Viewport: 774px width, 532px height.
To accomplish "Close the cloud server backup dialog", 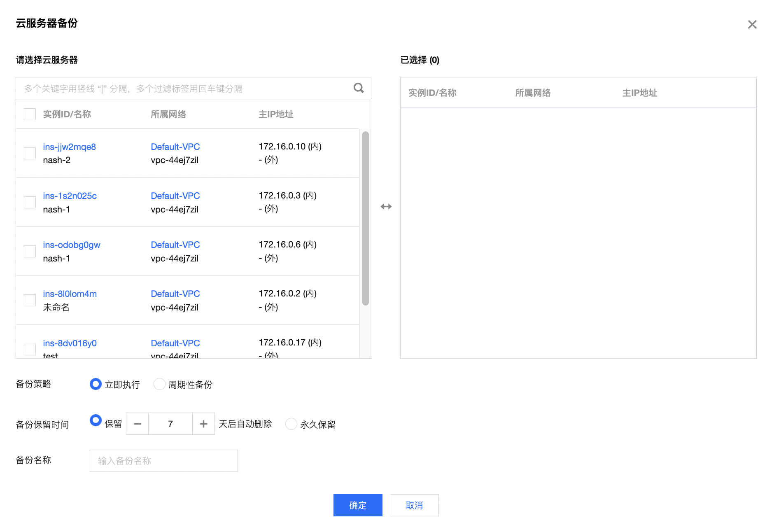I will 752,25.
